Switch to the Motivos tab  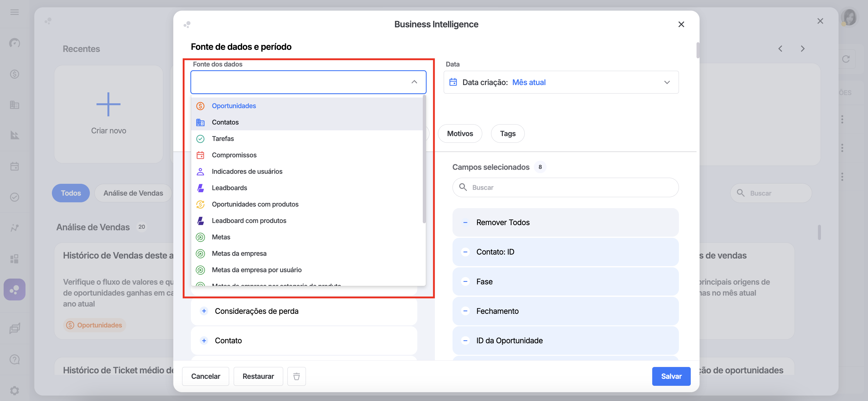[460, 134]
